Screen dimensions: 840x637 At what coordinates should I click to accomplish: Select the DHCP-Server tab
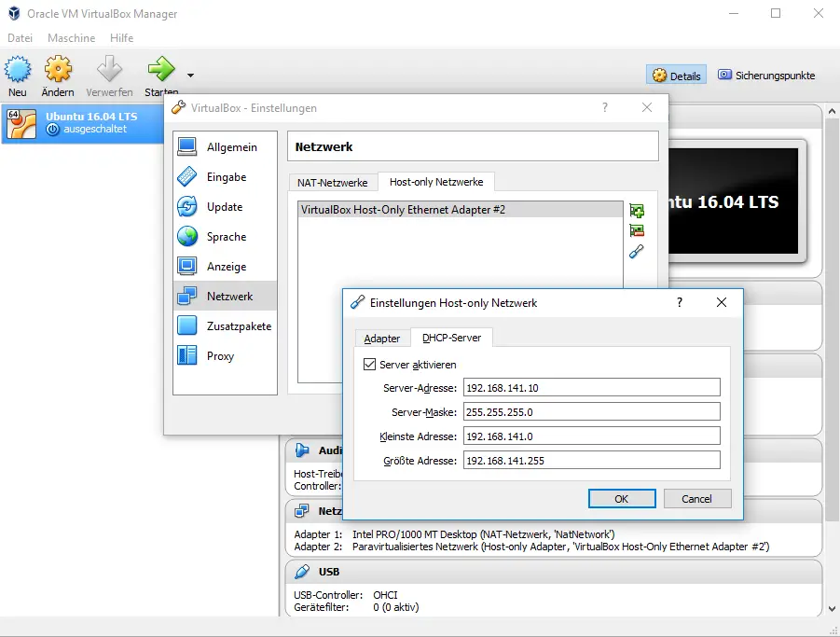451,338
